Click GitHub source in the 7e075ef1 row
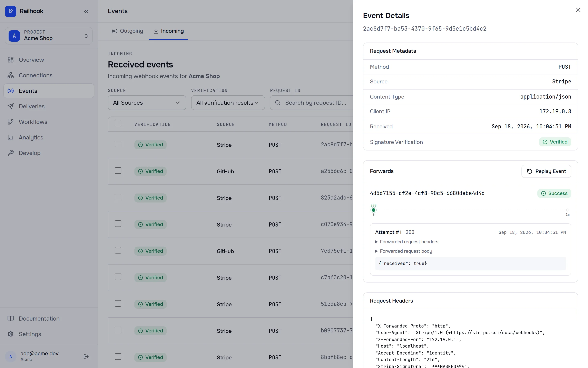The image size is (588, 368). [x=225, y=251]
